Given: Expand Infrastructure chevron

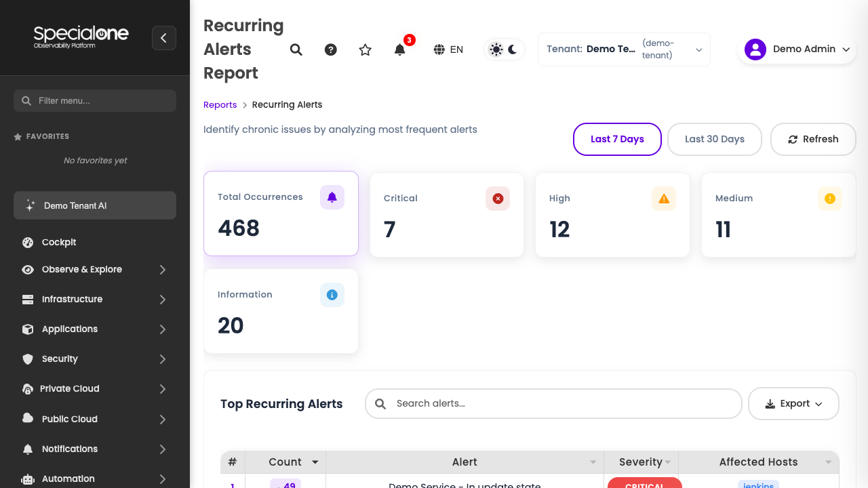Looking at the screenshot, I should pyautogui.click(x=163, y=300).
